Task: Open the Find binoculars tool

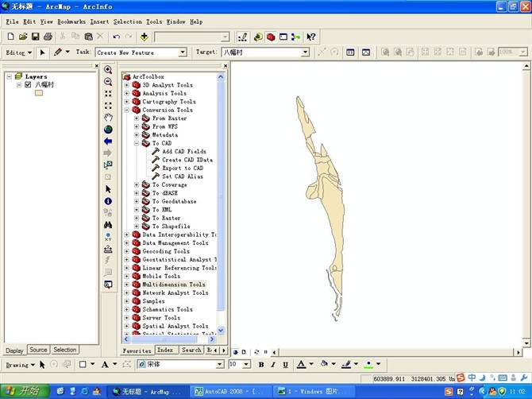Action: click(108, 225)
